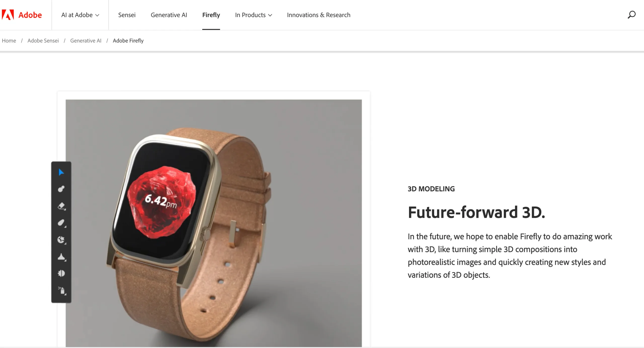This screenshot has height=348, width=644.
Task: Click the Sensei menu item
Action: tap(127, 15)
